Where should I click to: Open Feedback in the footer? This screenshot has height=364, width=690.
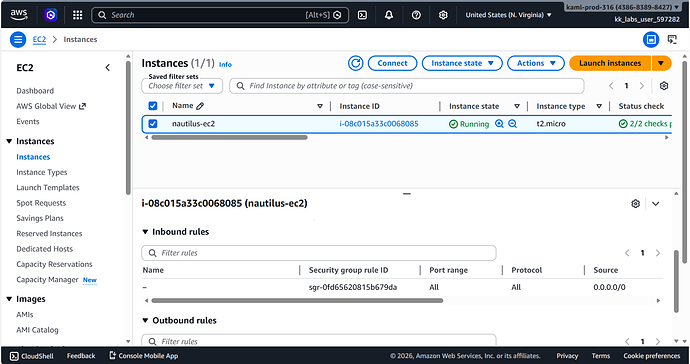pyautogui.click(x=81, y=356)
